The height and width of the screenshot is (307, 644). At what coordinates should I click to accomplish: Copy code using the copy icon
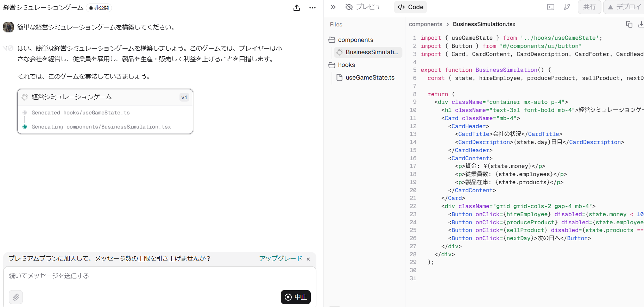[x=629, y=24]
